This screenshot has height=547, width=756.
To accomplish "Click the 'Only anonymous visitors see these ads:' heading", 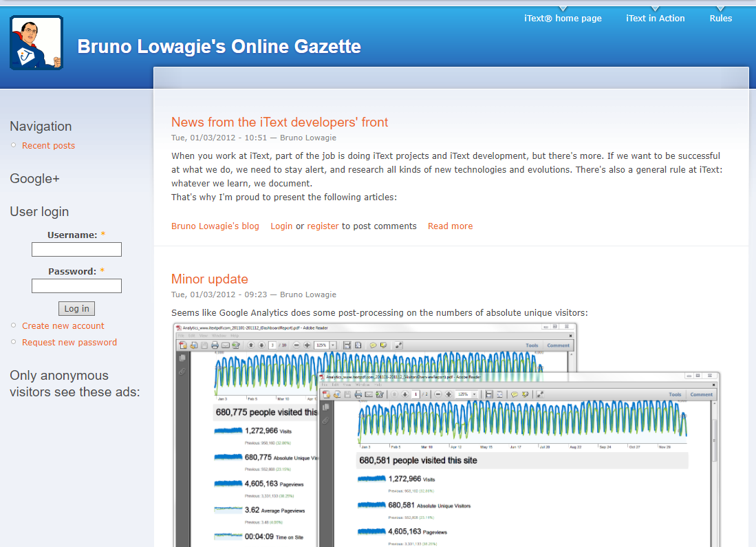I will [75, 383].
